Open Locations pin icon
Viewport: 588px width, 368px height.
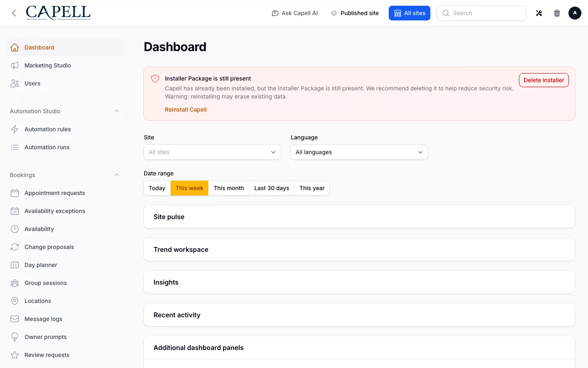(15, 301)
